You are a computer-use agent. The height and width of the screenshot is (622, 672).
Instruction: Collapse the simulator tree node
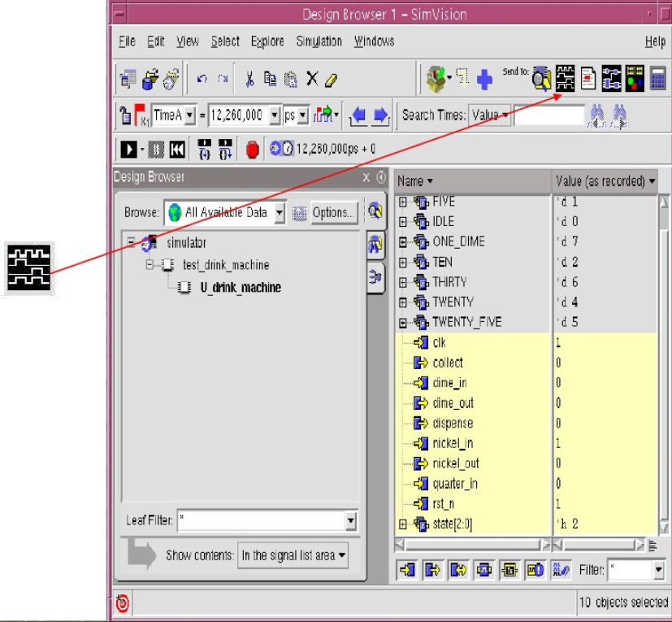131,242
